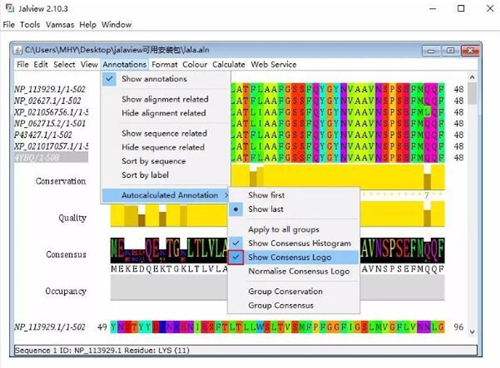The width and height of the screenshot is (500, 368).
Task: Open the Calculate menu
Action: 229,65
